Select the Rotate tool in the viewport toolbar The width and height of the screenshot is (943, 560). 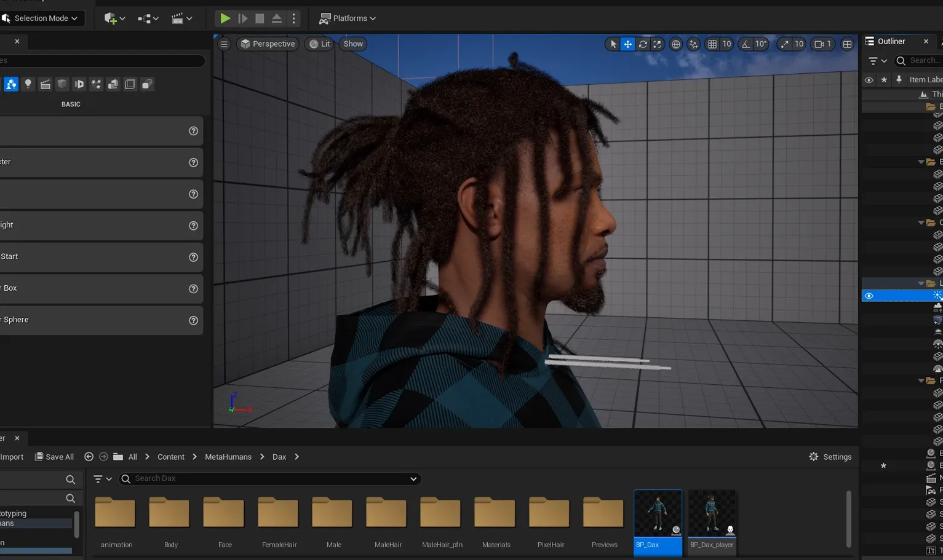coord(642,44)
